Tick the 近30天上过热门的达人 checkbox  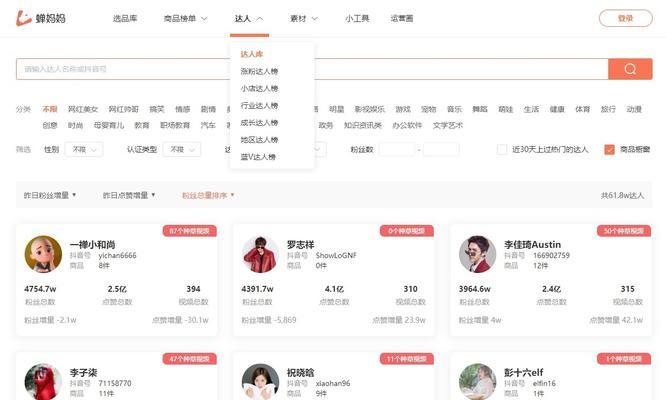coord(502,149)
